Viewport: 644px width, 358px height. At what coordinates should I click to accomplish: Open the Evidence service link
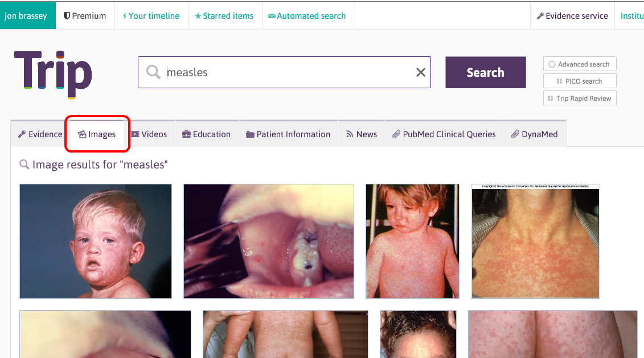click(x=572, y=16)
